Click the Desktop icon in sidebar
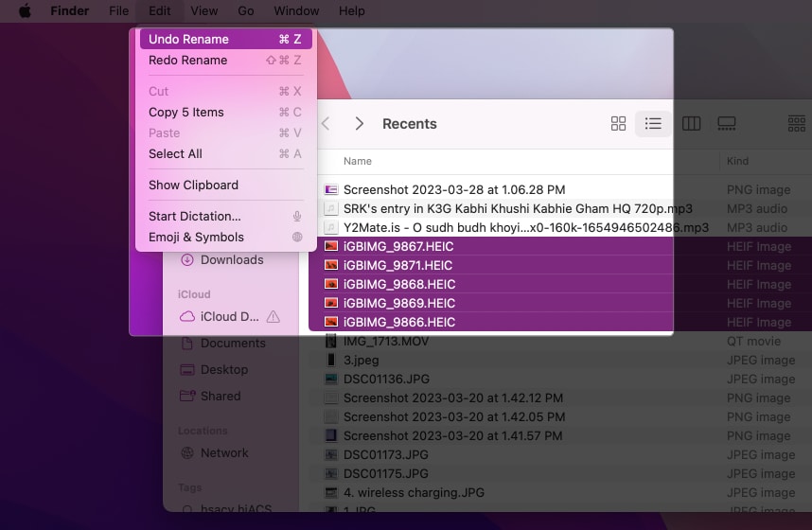Image resolution: width=812 pixels, height=530 pixels. pyautogui.click(x=187, y=369)
